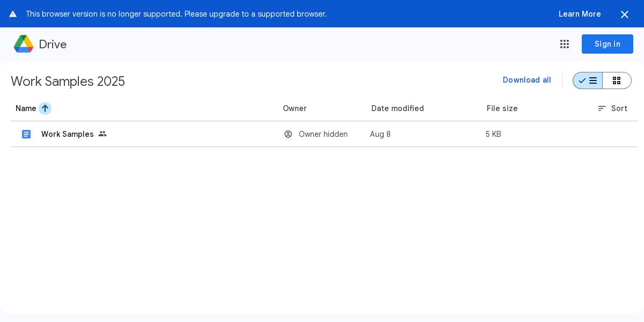Click the Work Samples document icon
The image size is (644, 322).
coord(26,134)
